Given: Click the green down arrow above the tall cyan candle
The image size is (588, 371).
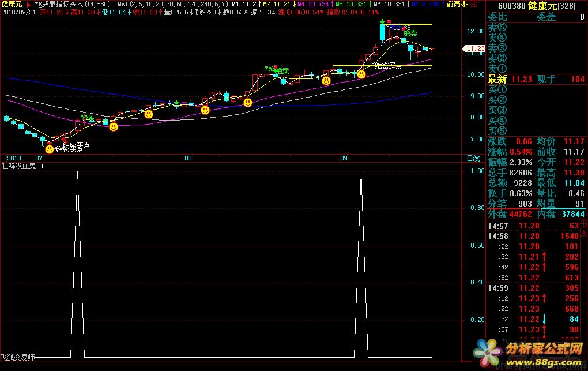Looking at the screenshot, I should 382,21.
